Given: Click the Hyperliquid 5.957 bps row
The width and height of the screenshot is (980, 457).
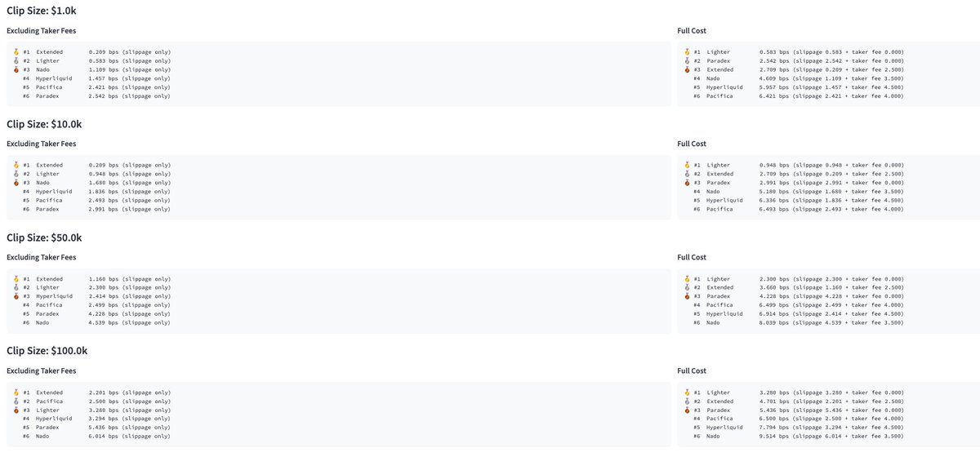Looking at the screenshot, I should (798, 87).
